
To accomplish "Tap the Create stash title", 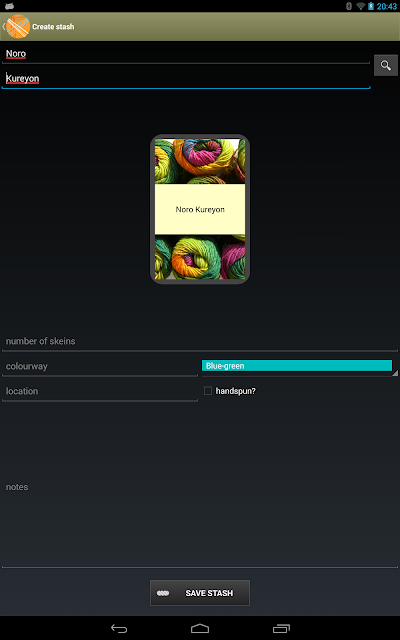I will (53, 27).
